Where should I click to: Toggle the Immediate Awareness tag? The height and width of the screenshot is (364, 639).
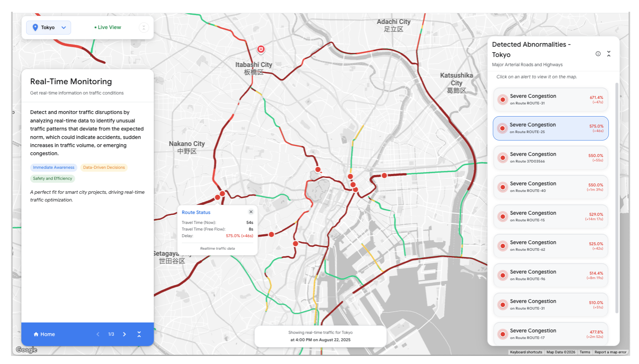53,167
